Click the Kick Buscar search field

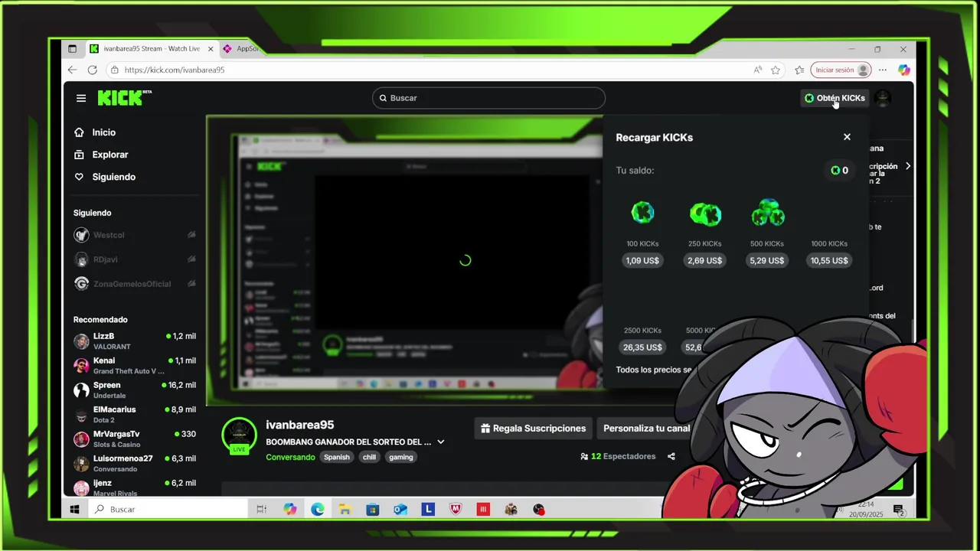coord(488,98)
